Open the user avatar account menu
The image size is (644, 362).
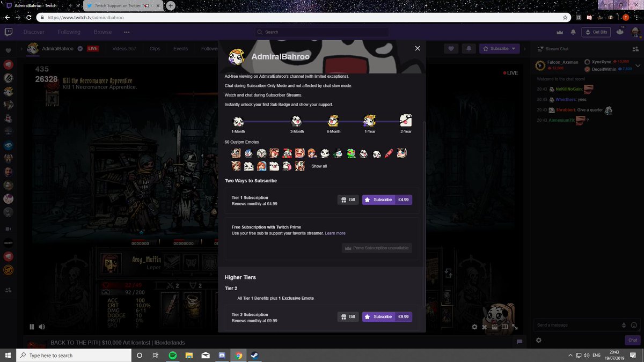[635, 32]
